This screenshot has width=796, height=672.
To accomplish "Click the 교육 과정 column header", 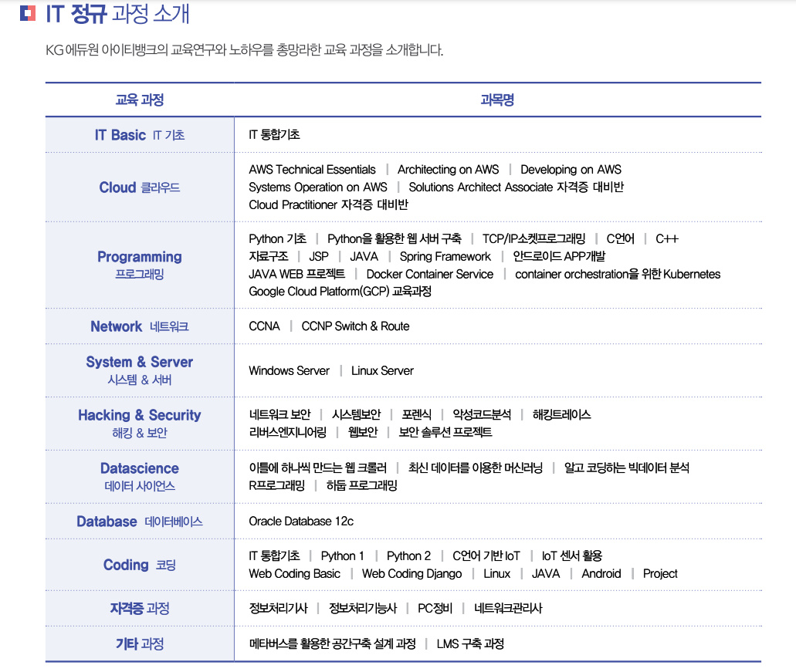I will [140, 100].
